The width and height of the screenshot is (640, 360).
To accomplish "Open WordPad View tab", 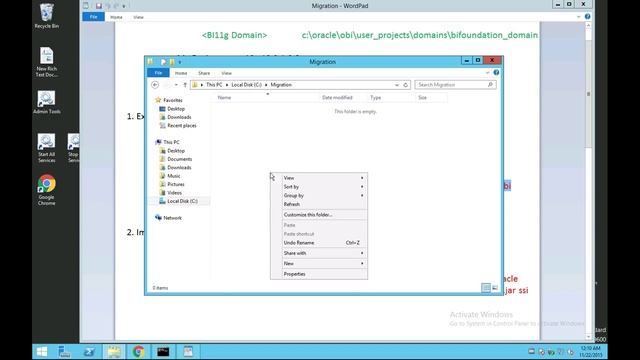I will pos(138,17).
